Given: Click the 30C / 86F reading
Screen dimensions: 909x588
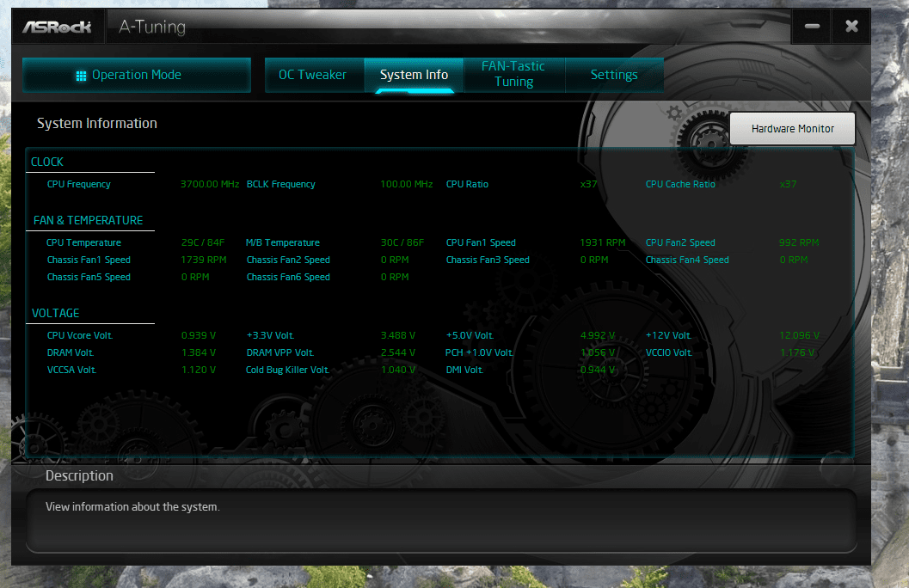Looking at the screenshot, I should pyautogui.click(x=402, y=242).
